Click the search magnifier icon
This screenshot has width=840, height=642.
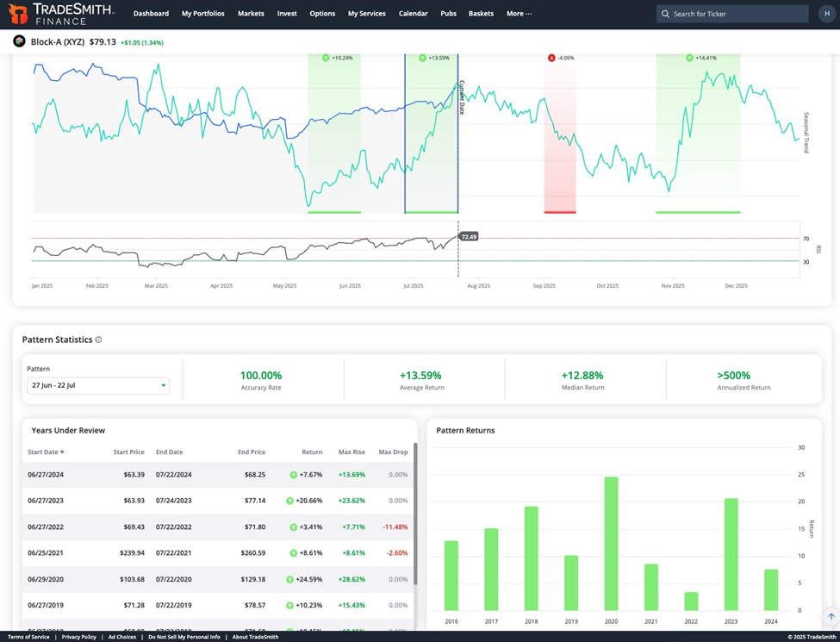[x=666, y=14]
